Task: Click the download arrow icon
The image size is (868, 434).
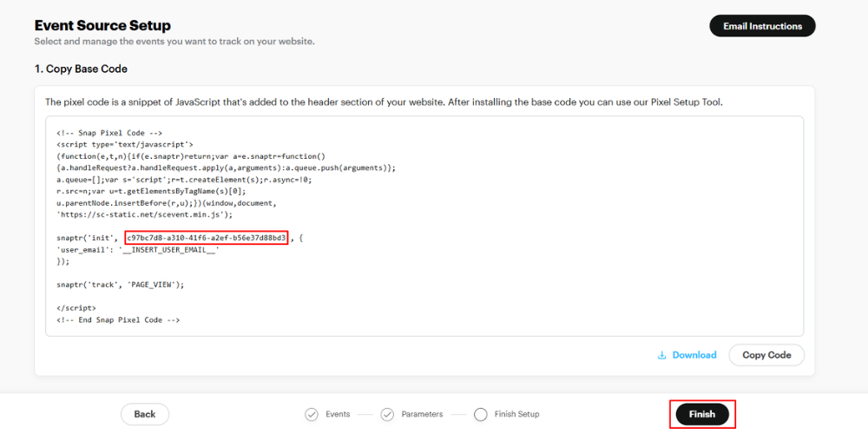Action: click(x=661, y=355)
